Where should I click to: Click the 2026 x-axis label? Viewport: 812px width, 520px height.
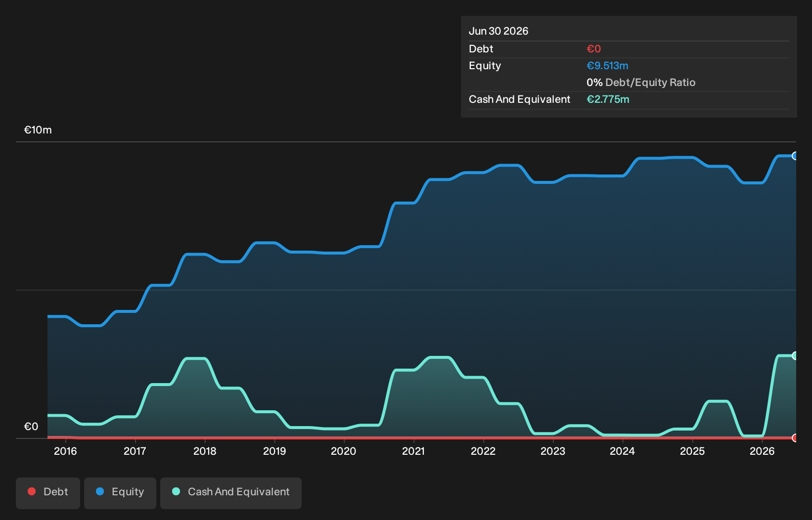coord(762,451)
